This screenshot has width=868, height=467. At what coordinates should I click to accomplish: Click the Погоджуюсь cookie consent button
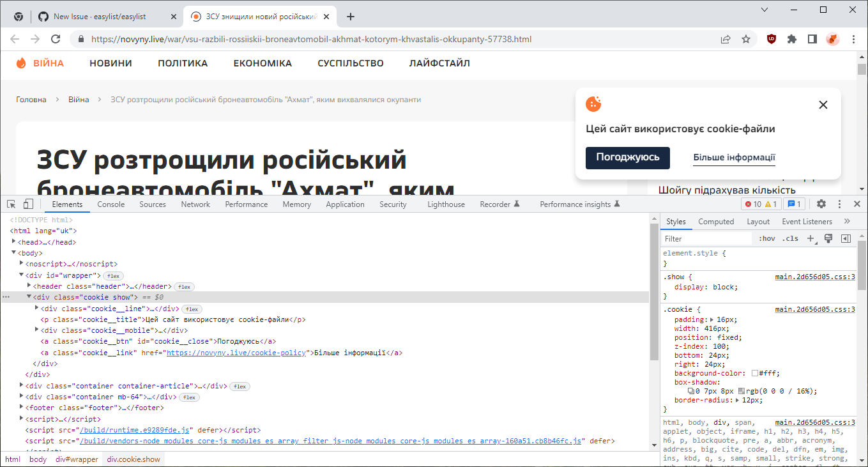click(x=627, y=157)
